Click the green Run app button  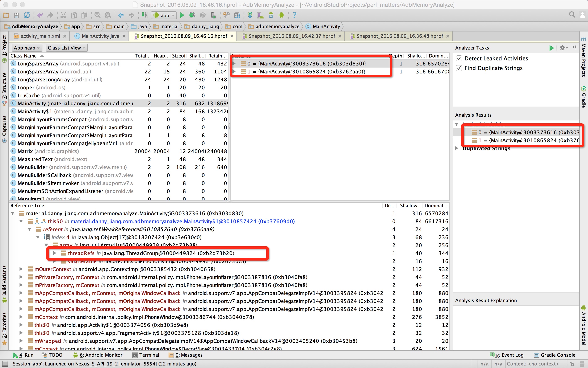182,15
